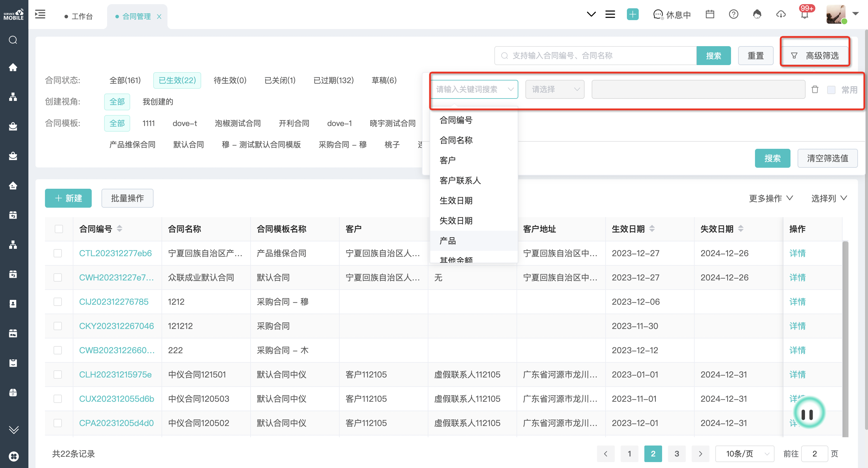Expand the top bar downward chevron
This screenshot has width=868, height=468.
591,14
